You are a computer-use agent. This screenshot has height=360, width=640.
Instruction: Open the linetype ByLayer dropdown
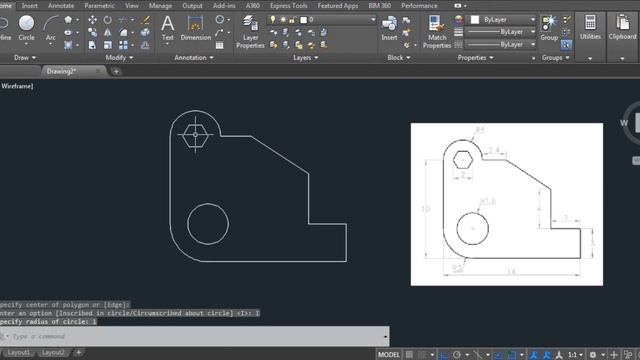[x=501, y=44]
